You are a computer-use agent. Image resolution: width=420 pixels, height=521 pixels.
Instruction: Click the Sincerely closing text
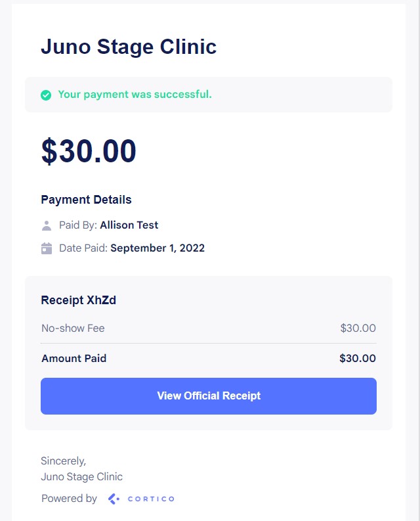[63, 461]
